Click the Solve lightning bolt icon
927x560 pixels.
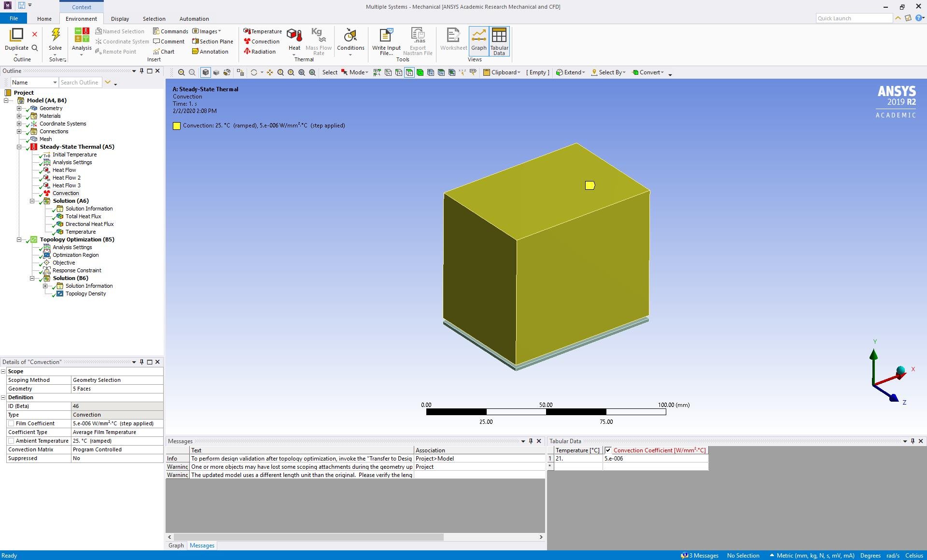coord(56,35)
